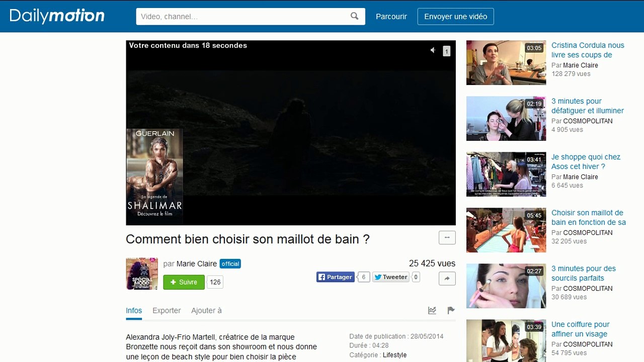Click Date de publication 28/05/2014 text
Screen dimensions: 644x362
(396, 336)
